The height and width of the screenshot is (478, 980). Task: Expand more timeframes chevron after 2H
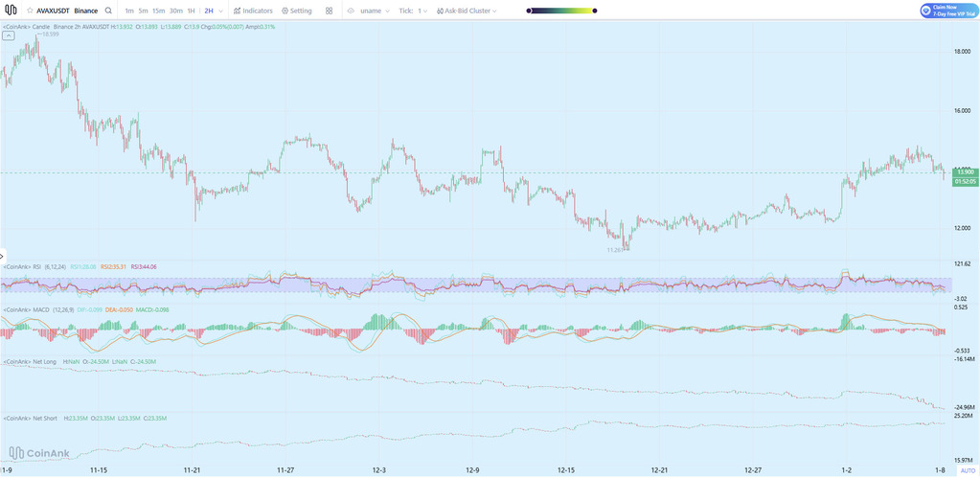point(221,11)
